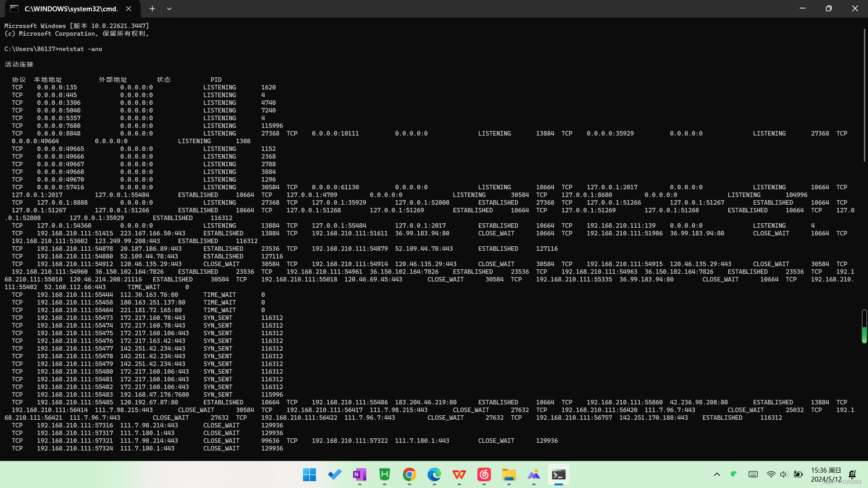The image size is (868, 488).
Task: Open NetEase Cloud Music app
Action: [484, 474]
